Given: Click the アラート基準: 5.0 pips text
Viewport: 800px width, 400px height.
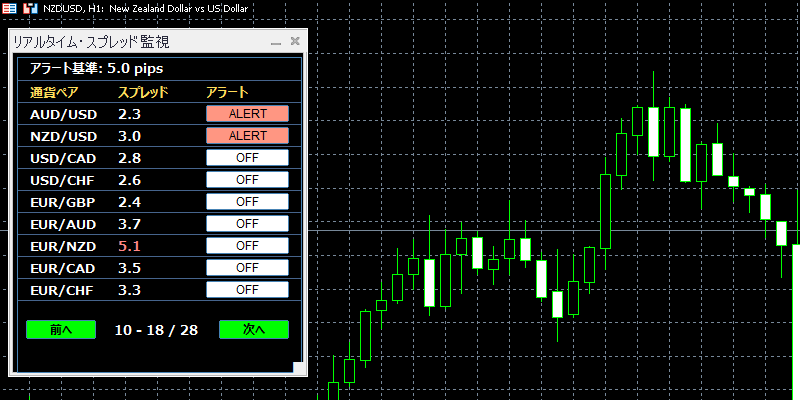Looking at the screenshot, I should click(x=97, y=69).
